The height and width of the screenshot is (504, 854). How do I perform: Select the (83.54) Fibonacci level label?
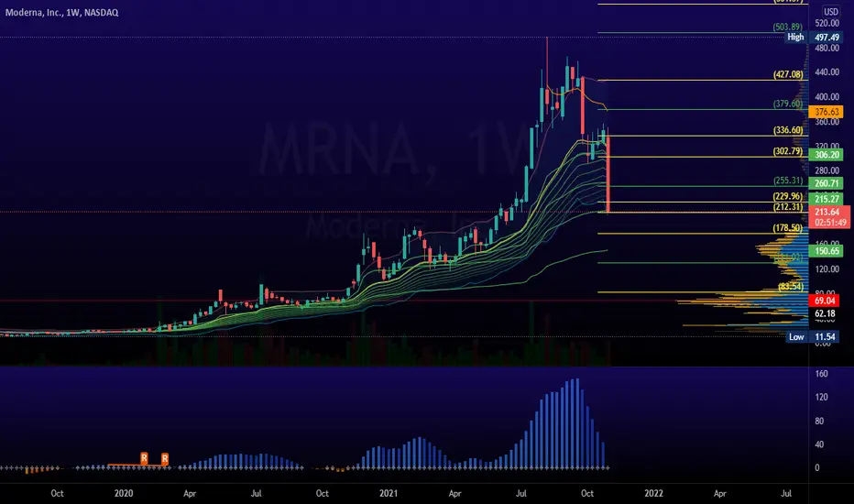click(x=791, y=286)
